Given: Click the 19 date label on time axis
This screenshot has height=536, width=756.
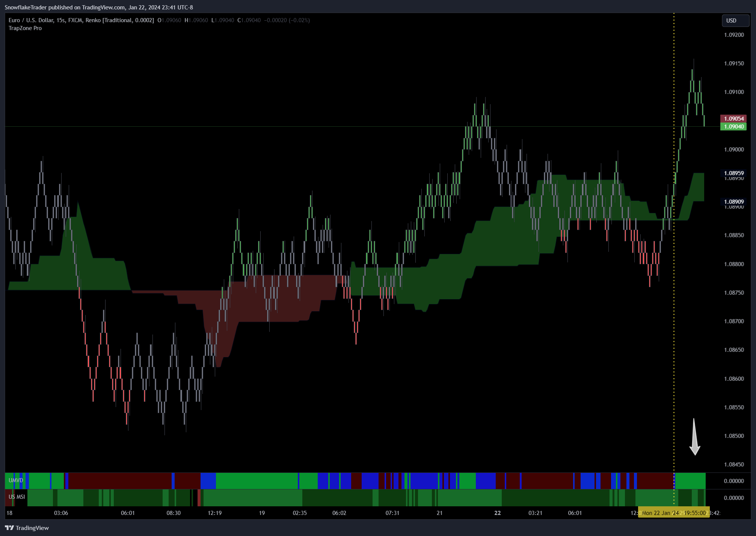Looking at the screenshot, I should tap(262, 513).
